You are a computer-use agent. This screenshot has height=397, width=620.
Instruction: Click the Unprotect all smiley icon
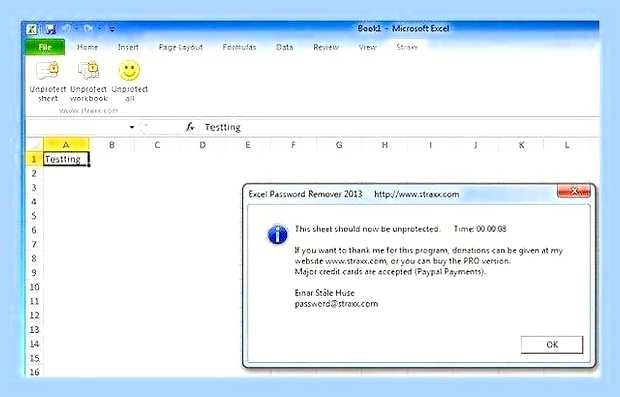click(129, 70)
